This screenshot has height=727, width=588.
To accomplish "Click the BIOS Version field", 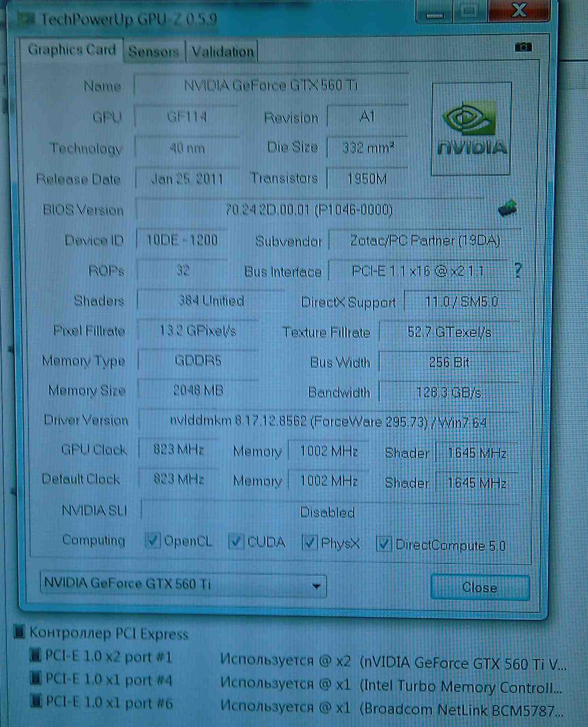I will click(310, 209).
